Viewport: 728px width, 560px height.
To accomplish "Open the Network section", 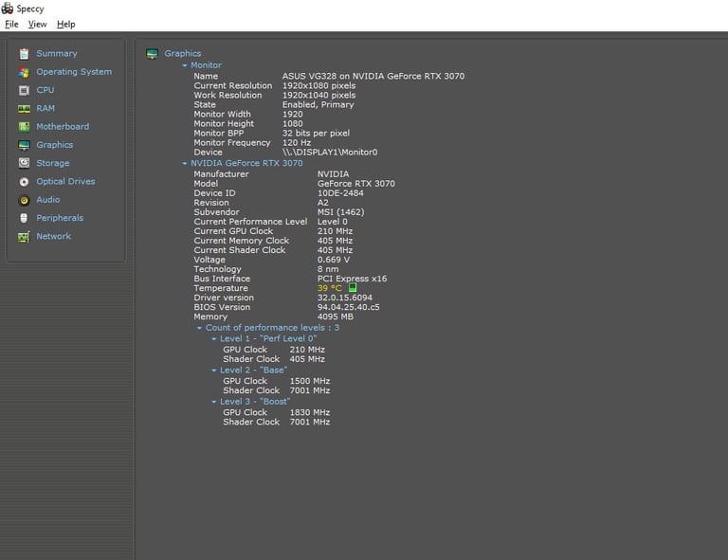I will pos(53,236).
